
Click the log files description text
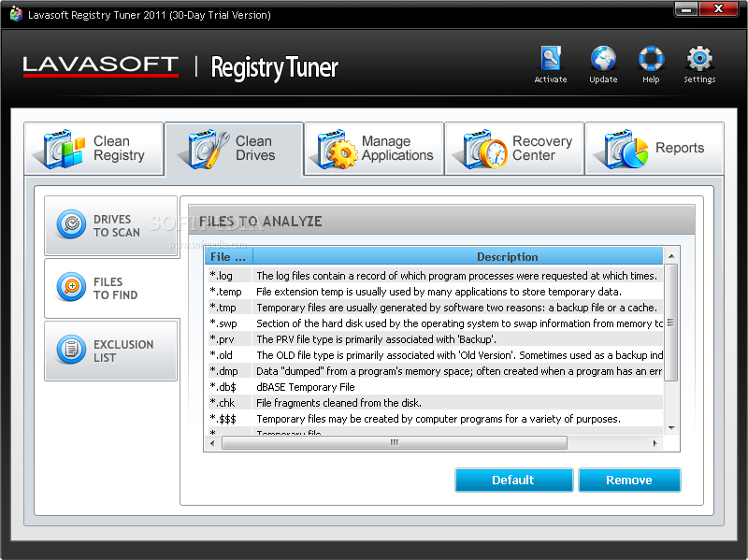(456, 276)
